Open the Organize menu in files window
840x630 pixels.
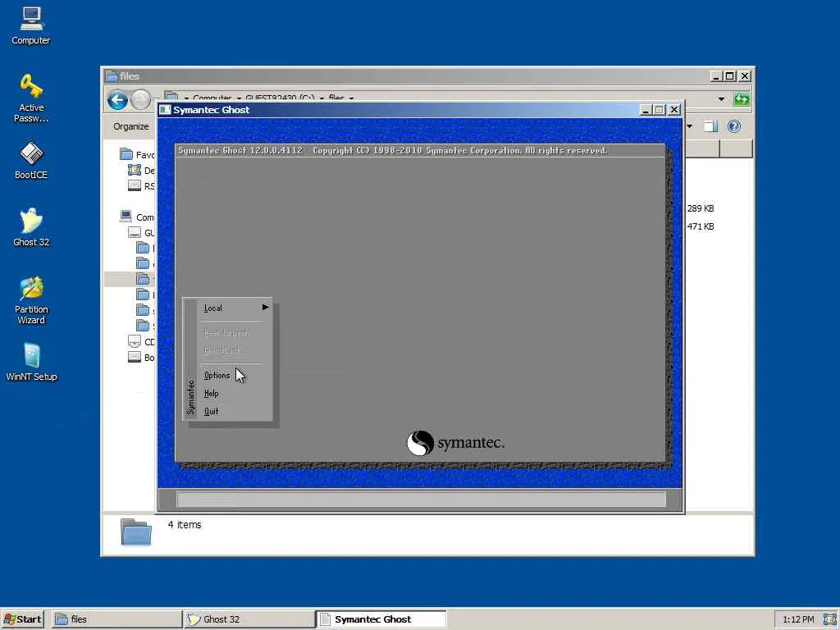coord(131,126)
